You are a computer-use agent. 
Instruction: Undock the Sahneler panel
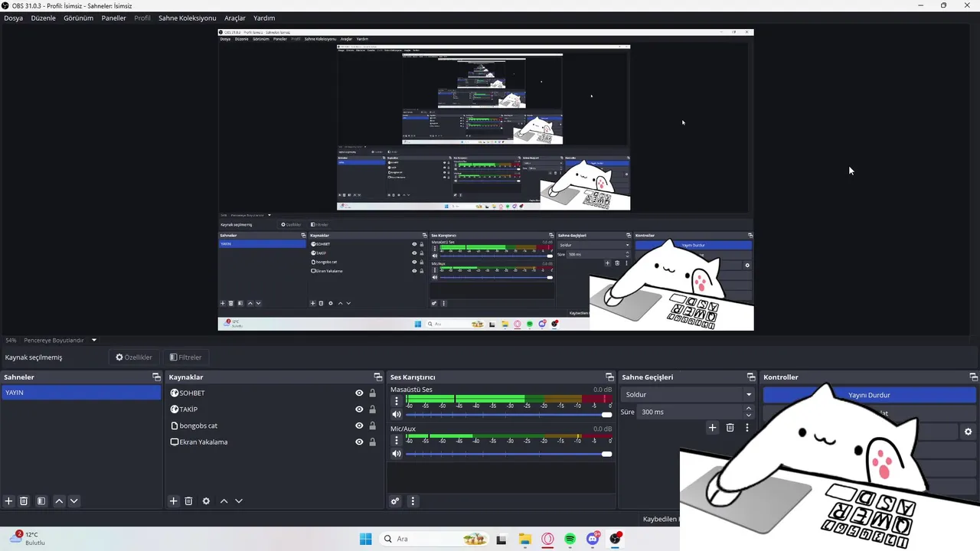point(156,377)
